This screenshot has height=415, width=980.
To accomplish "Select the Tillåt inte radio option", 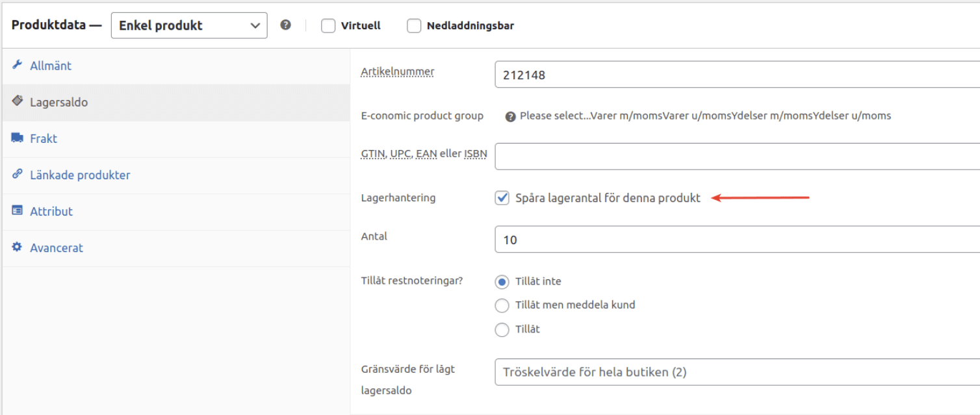I will (502, 282).
